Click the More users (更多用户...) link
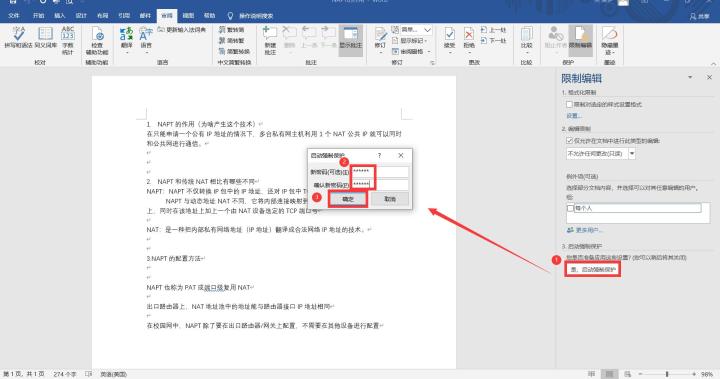 585,230
